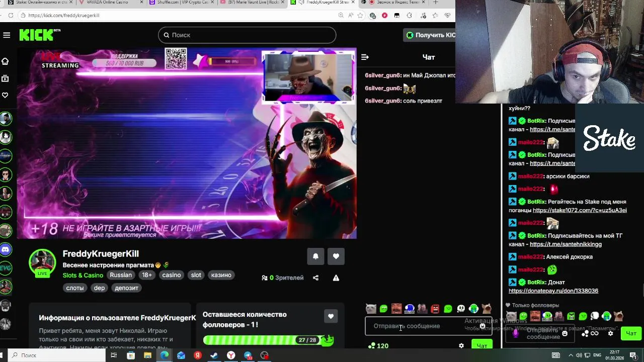
Task: Open emoji picker in right chat input
Action: 565,333
